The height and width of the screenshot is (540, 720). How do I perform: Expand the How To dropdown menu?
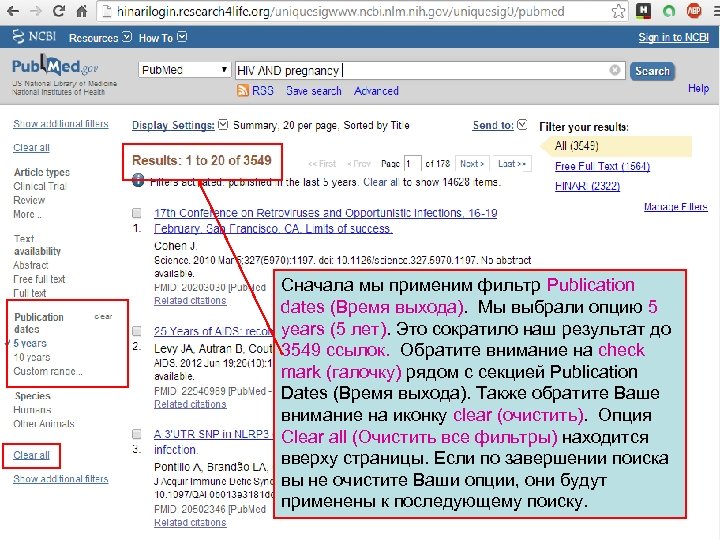(163, 38)
